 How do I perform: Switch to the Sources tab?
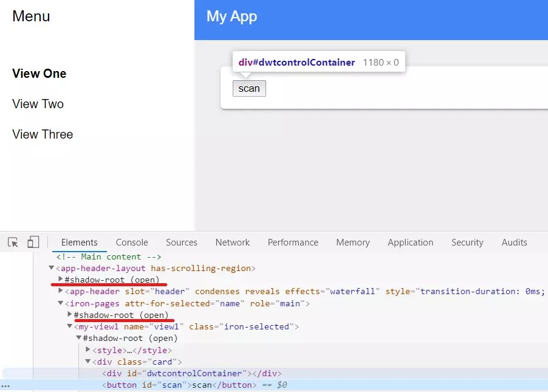tap(181, 242)
